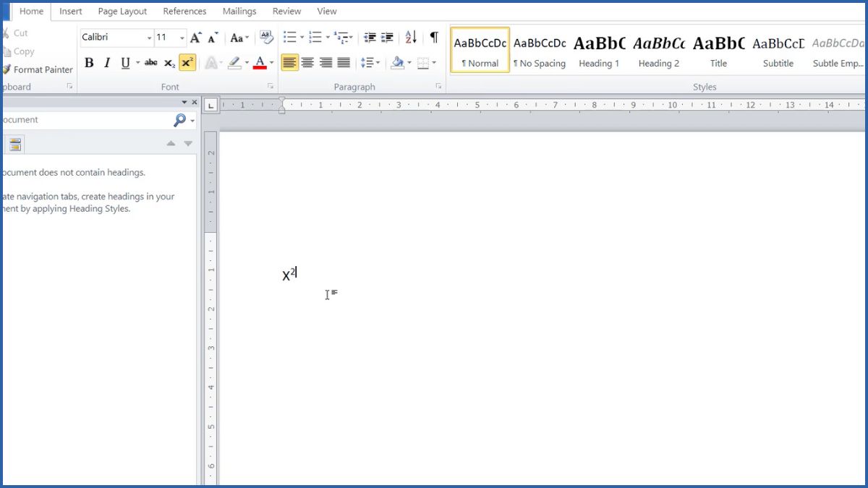This screenshot has width=868, height=488.
Task: Open the Font dialog launcher
Action: (x=271, y=86)
